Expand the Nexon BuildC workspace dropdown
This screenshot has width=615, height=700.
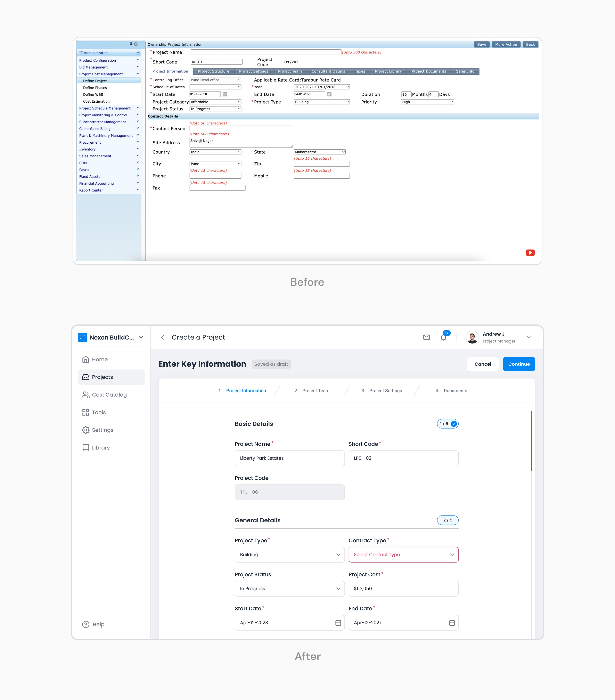pyautogui.click(x=141, y=337)
